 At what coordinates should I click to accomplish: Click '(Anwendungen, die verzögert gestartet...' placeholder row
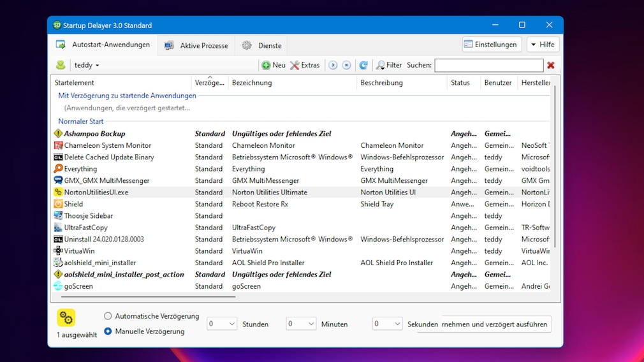(x=127, y=108)
